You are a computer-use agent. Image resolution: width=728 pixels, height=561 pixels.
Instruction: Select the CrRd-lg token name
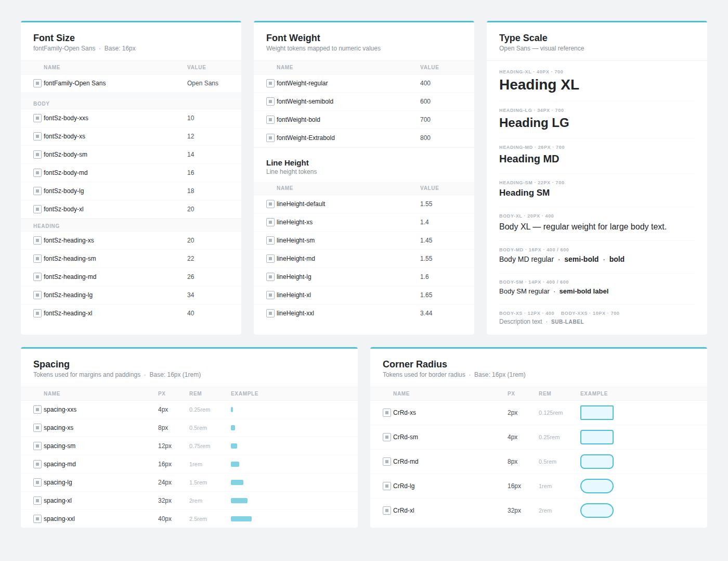[x=404, y=486]
